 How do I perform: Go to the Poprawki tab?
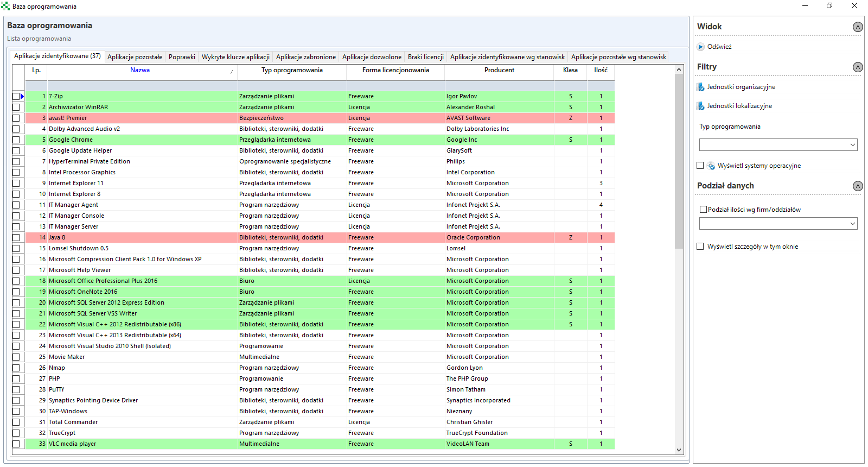[182, 57]
